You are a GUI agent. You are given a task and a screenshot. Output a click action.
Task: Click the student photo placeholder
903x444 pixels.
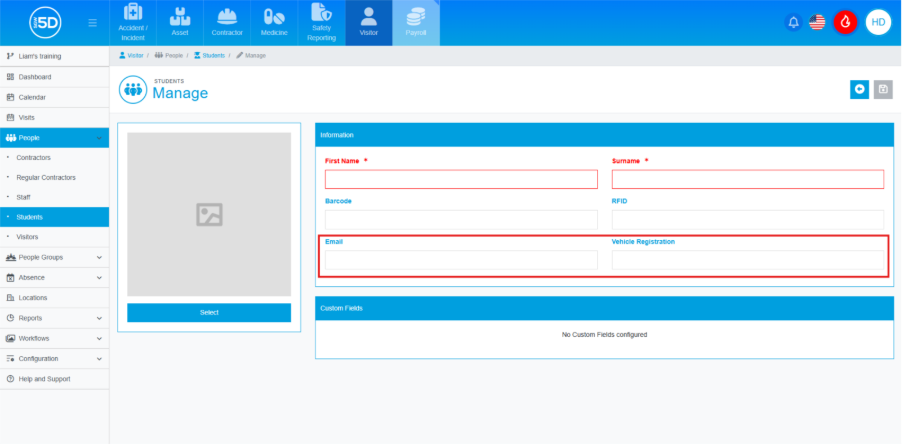209,214
